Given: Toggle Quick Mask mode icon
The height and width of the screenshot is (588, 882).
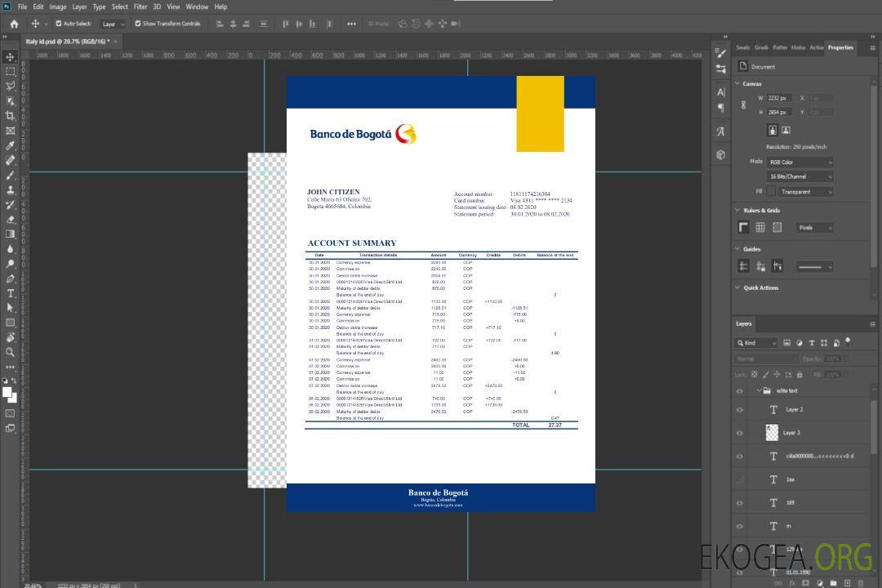Looking at the screenshot, I should [x=10, y=413].
